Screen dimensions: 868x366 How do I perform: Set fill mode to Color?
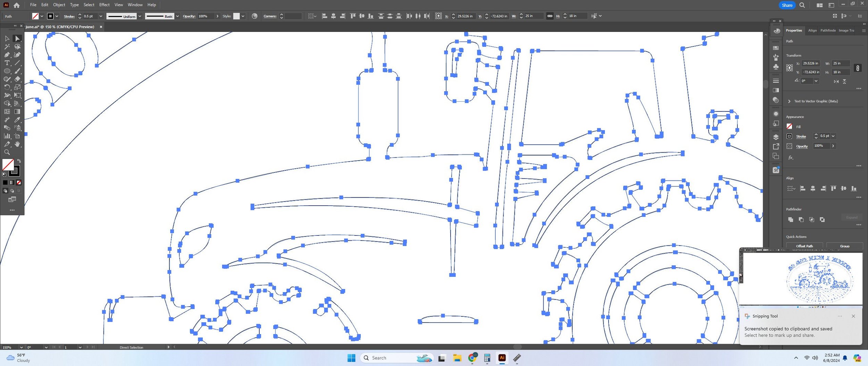(5, 182)
